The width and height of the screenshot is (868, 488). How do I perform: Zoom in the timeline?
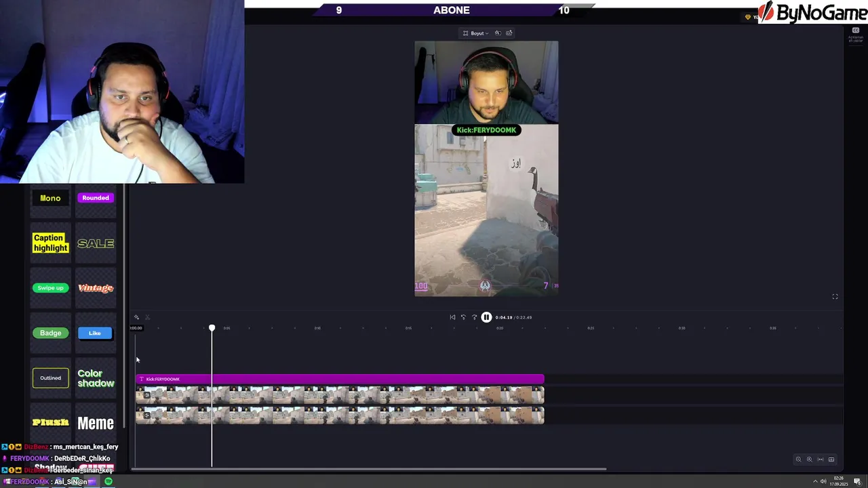809,460
